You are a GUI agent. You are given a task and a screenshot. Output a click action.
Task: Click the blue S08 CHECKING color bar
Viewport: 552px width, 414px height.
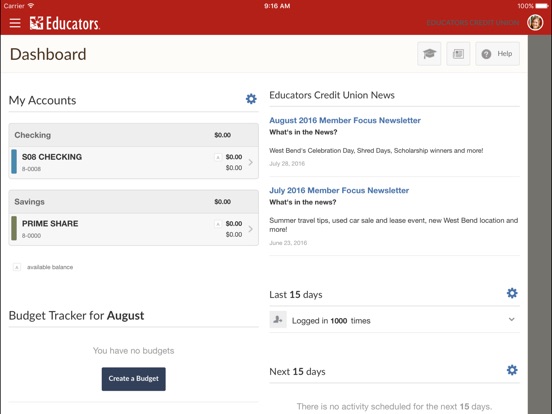coord(14,162)
